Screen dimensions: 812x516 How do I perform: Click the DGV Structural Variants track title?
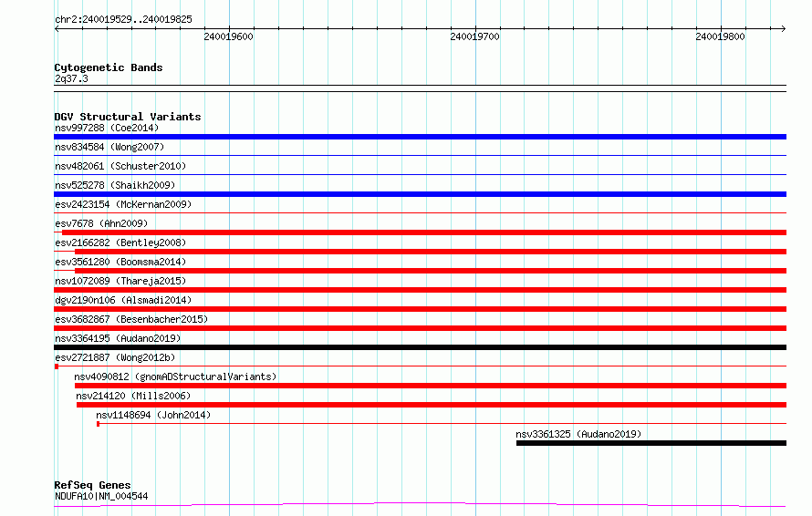click(128, 117)
